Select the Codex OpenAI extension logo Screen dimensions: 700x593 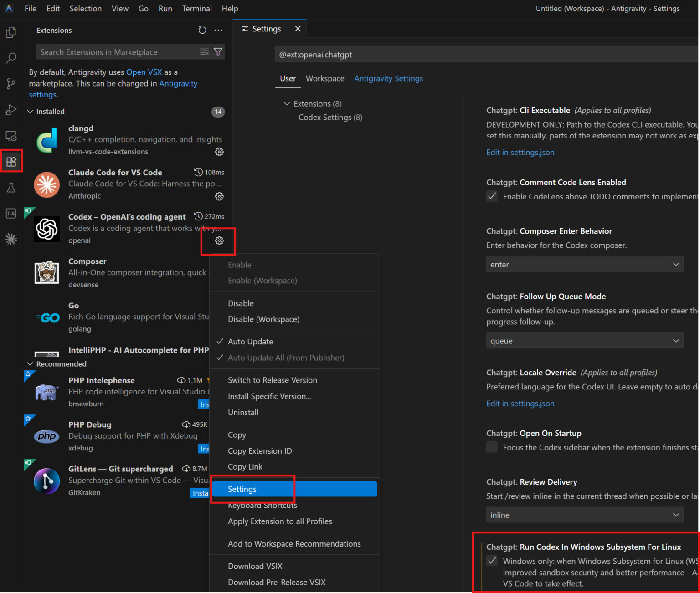click(x=47, y=229)
